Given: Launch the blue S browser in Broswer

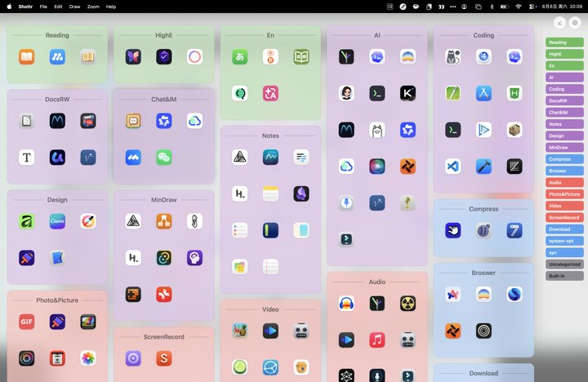Looking at the screenshot, I should 514,295.
